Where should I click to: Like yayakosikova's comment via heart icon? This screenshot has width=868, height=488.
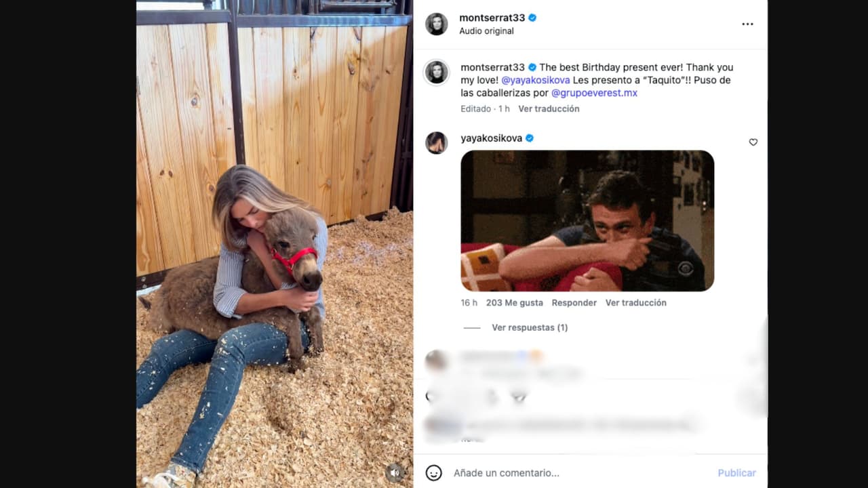pyautogui.click(x=753, y=142)
